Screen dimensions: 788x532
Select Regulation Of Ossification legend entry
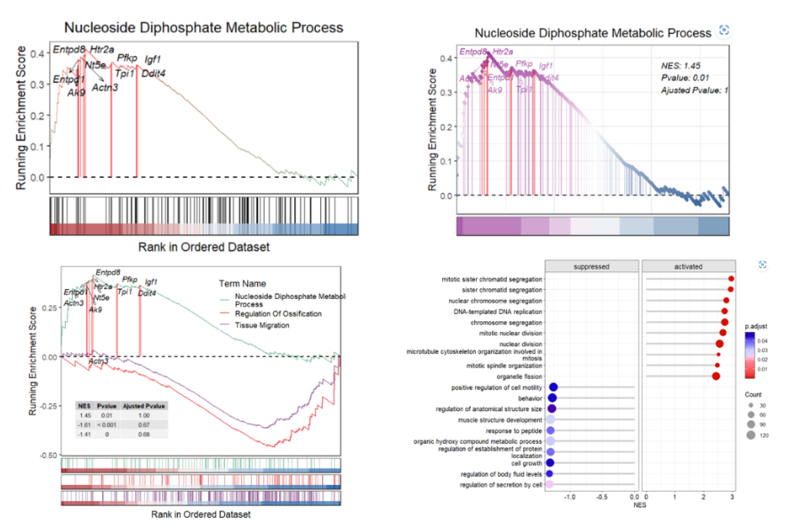point(278,314)
